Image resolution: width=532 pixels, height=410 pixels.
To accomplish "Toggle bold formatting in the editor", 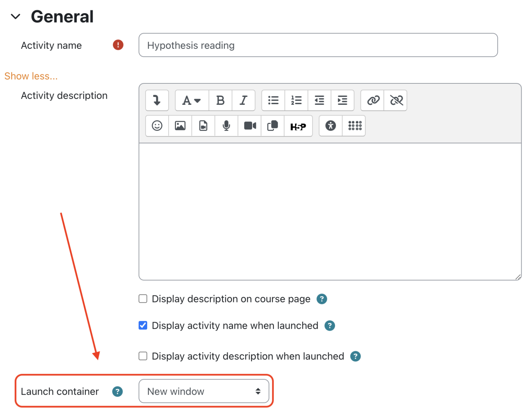I will point(220,100).
